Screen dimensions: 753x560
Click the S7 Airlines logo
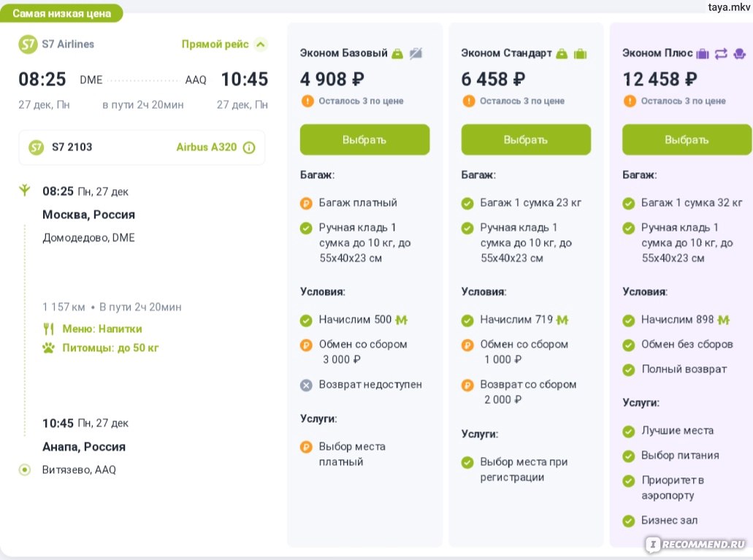[x=28, y=44]
